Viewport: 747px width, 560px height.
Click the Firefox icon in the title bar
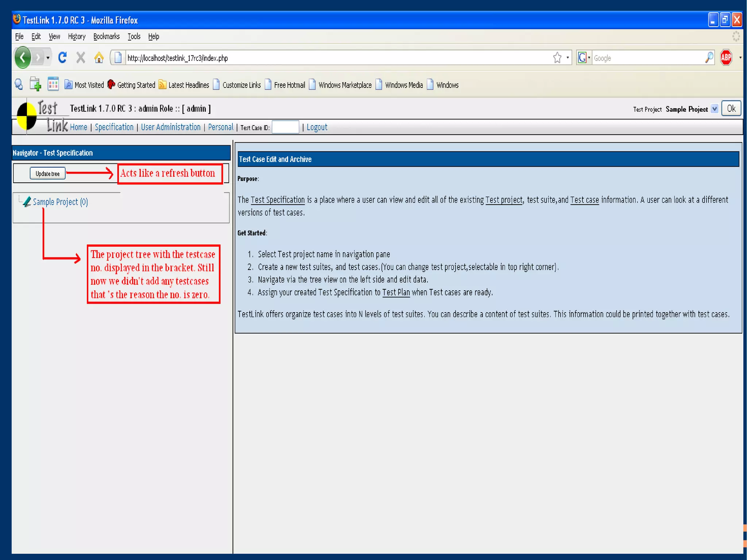[17, 19]
